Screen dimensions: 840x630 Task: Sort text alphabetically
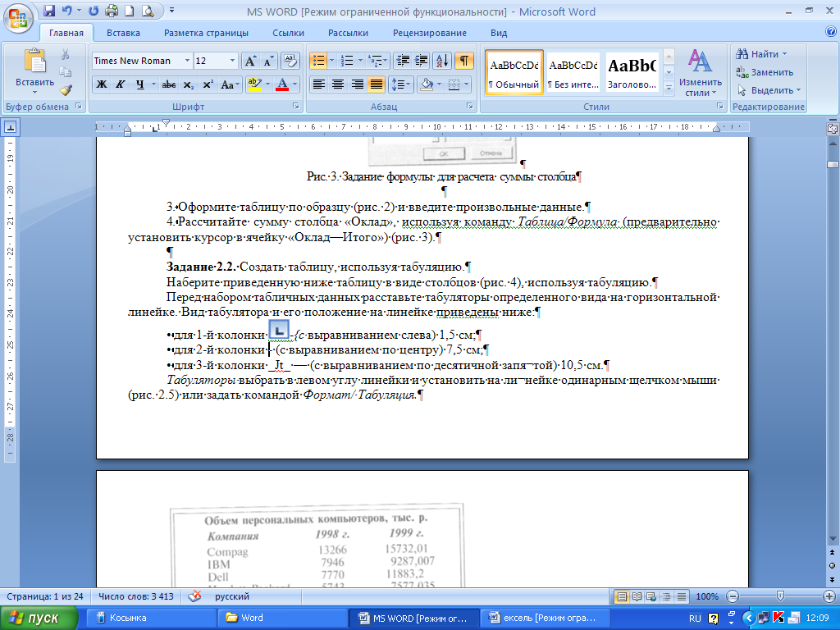click(442, 61)
